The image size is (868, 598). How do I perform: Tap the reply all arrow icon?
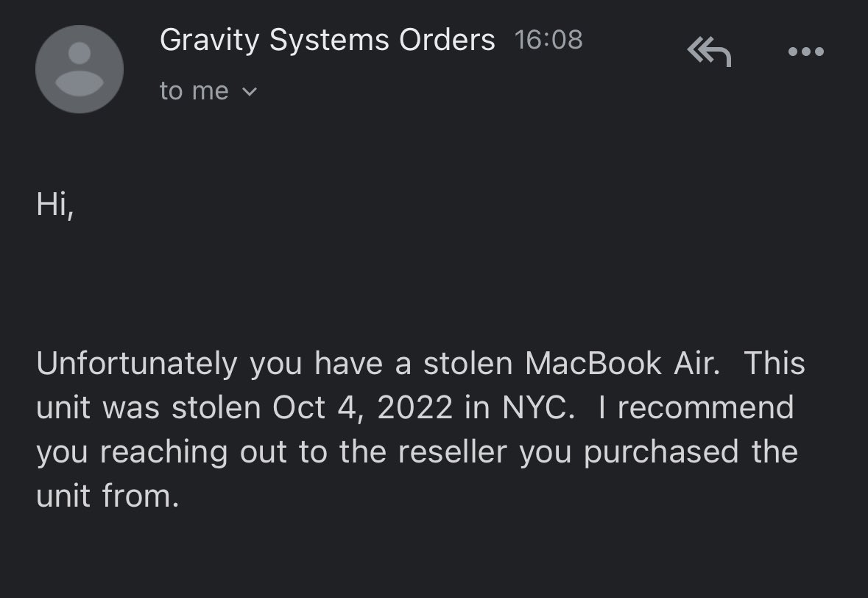pyautogui.click(x=709, y=52)
